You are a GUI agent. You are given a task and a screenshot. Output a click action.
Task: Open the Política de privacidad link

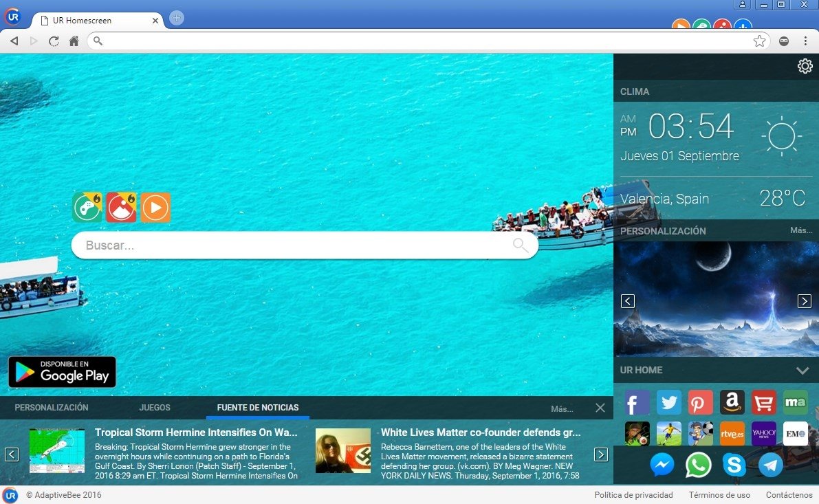633,494
